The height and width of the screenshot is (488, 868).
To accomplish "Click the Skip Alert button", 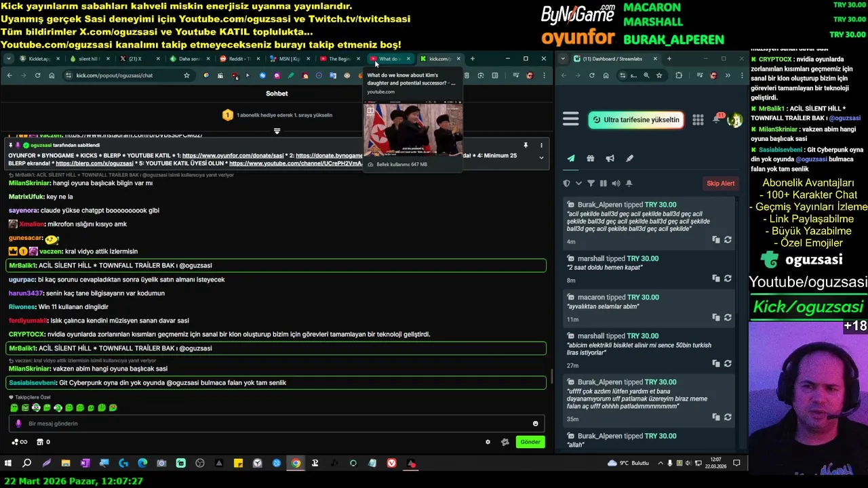I will pos(721,183).
